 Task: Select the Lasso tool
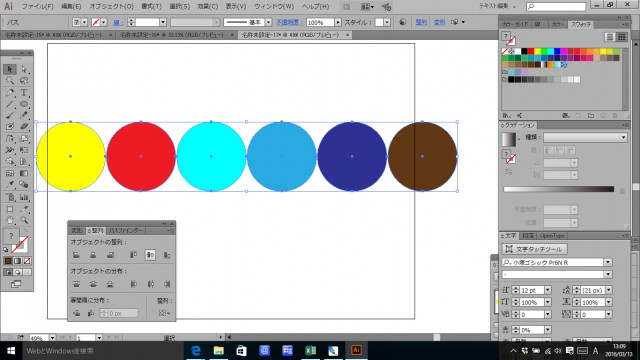click(x=24, y=81)
